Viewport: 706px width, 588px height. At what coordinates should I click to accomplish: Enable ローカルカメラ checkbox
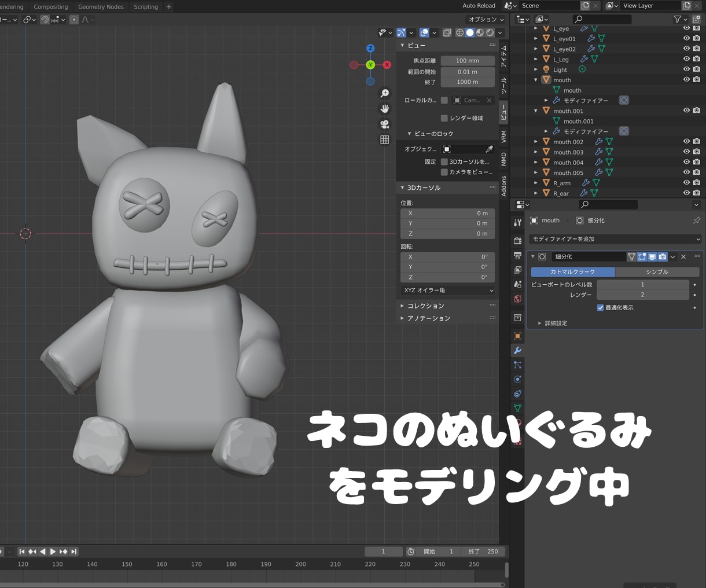click(x=444, y=100)
